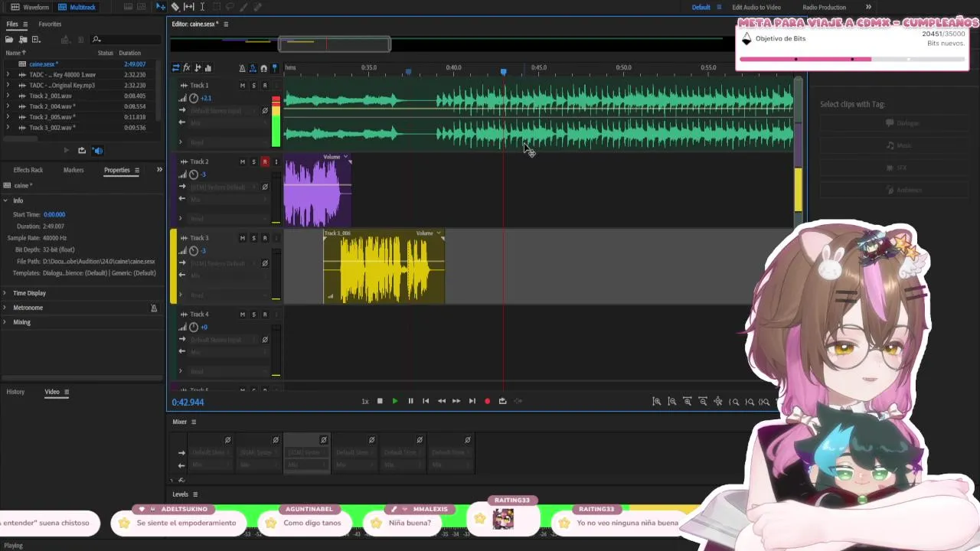Click Zoom In Time icon
The height and width of the screenshot is (551, 980).
687,402
